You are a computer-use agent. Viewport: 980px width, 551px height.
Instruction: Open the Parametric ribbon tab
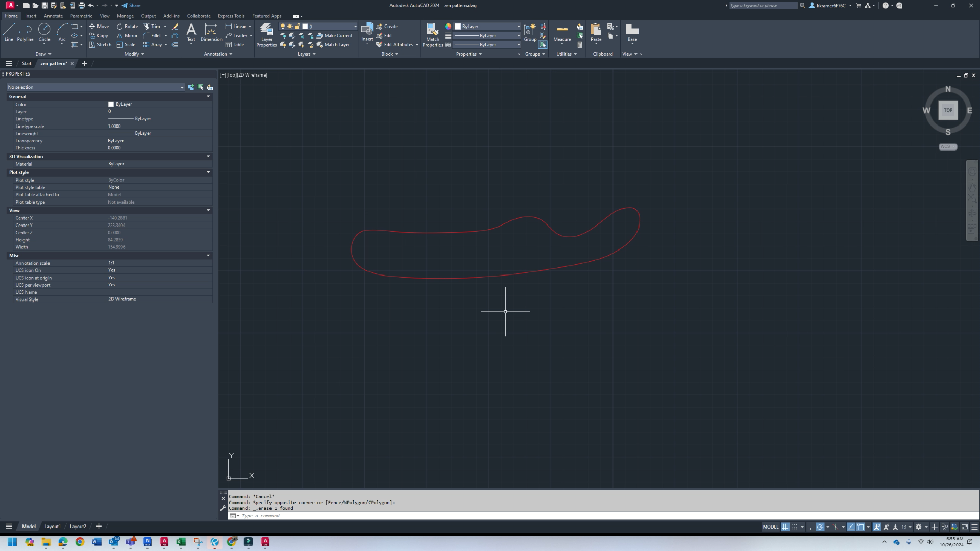pos(81,16)
